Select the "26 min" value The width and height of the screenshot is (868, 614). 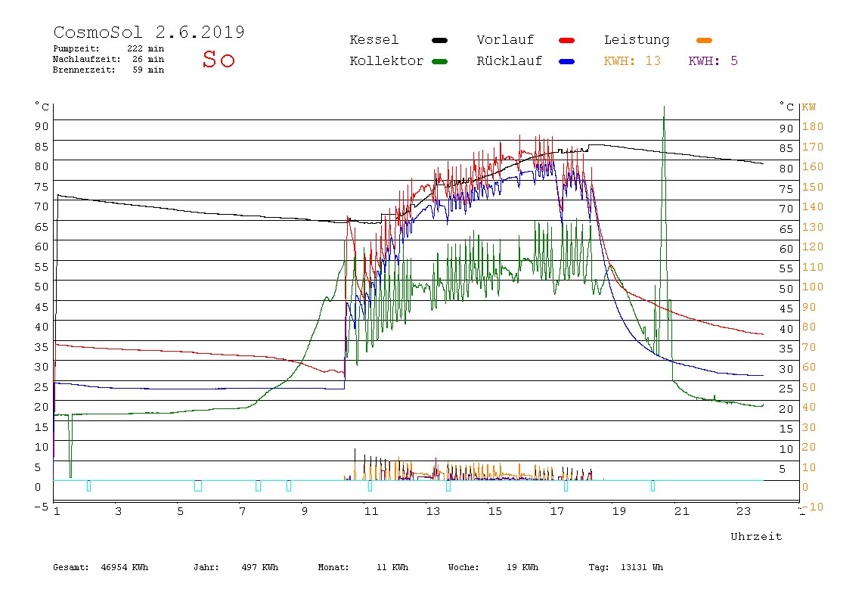click(x=148, y=59)
